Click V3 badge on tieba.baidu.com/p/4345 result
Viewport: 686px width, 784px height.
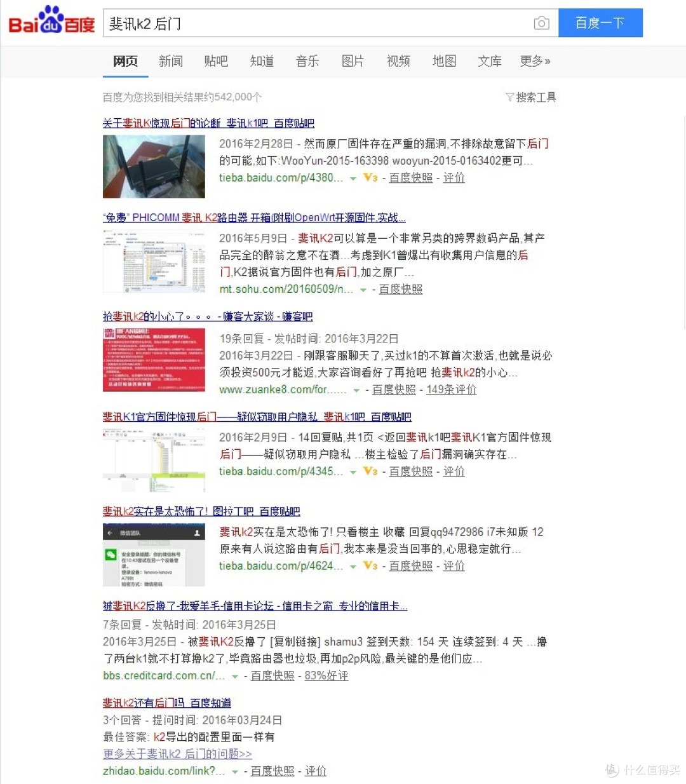[x=370, y=471]
